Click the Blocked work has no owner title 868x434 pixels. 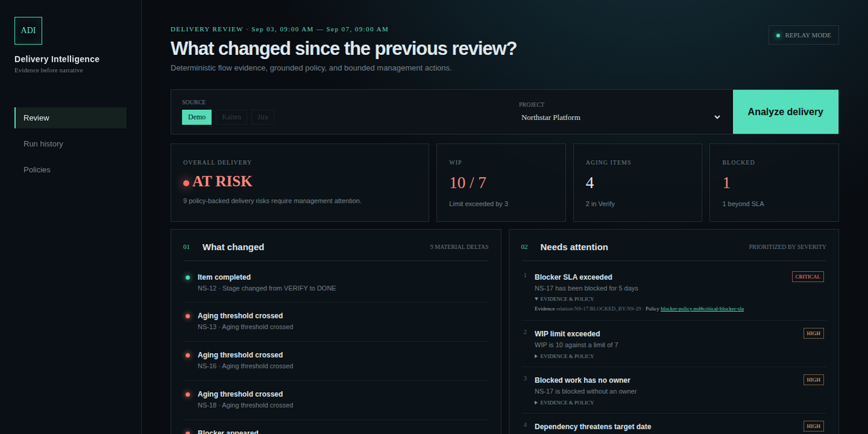pyautogui.click(x=583, y=380)
